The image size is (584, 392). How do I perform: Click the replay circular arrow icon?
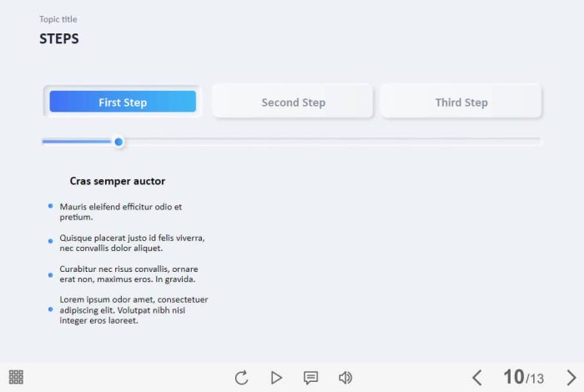click(x=242, y=378)
